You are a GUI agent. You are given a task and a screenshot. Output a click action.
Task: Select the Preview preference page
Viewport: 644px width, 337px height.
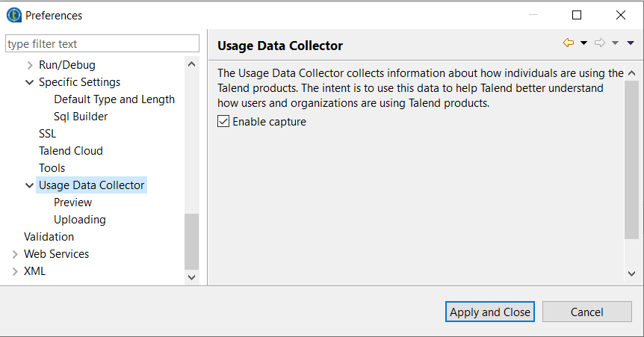[72, 202]
